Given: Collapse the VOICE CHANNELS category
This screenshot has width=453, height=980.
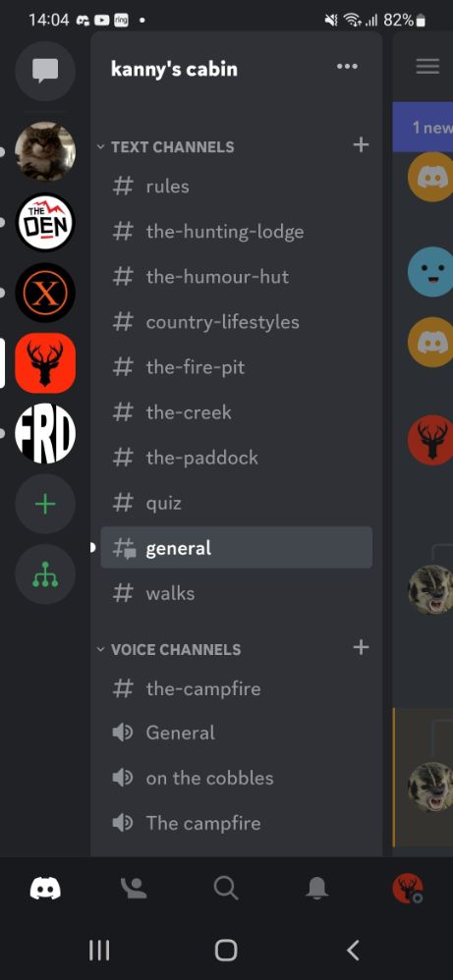Looking at the screenshot, I should pos(169,649).
